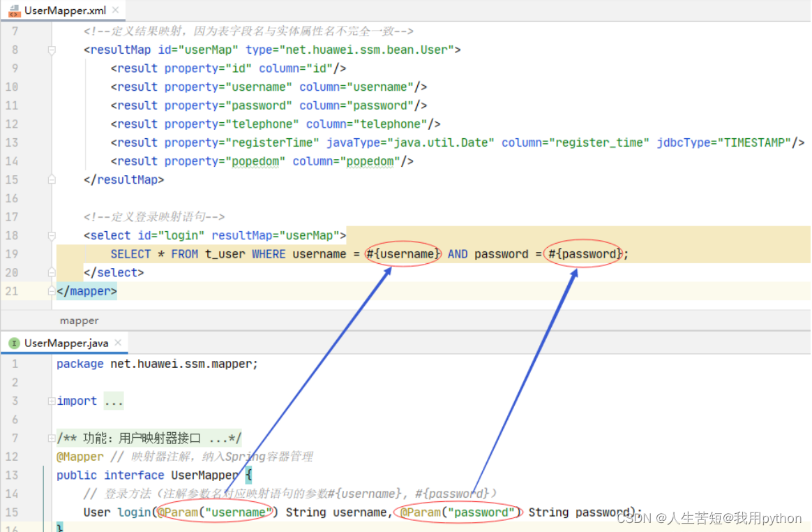Collapse the select end fold at line 20
Screen dimensions: 812x532
(52, 272)
